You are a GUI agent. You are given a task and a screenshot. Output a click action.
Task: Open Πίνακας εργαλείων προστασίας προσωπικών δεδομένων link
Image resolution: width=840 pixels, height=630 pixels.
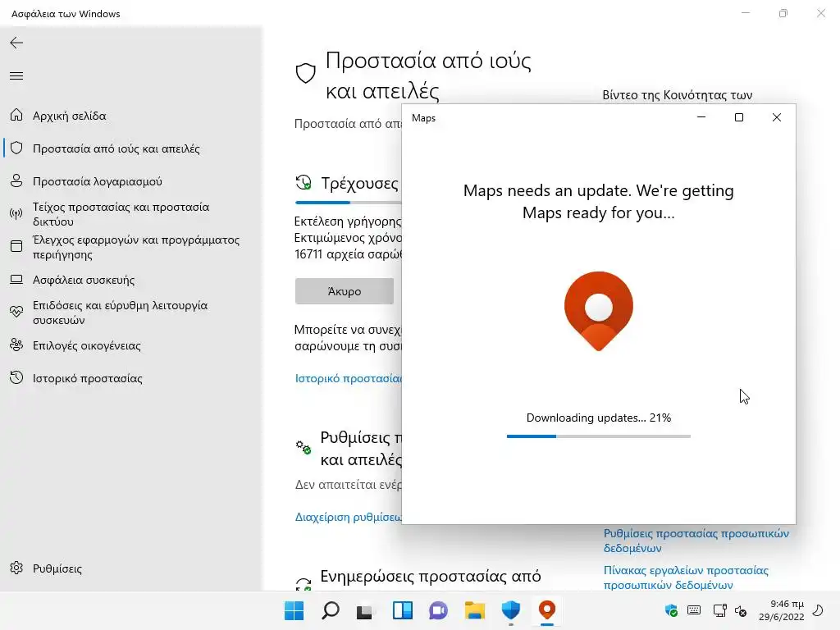[x=686, y=577]
